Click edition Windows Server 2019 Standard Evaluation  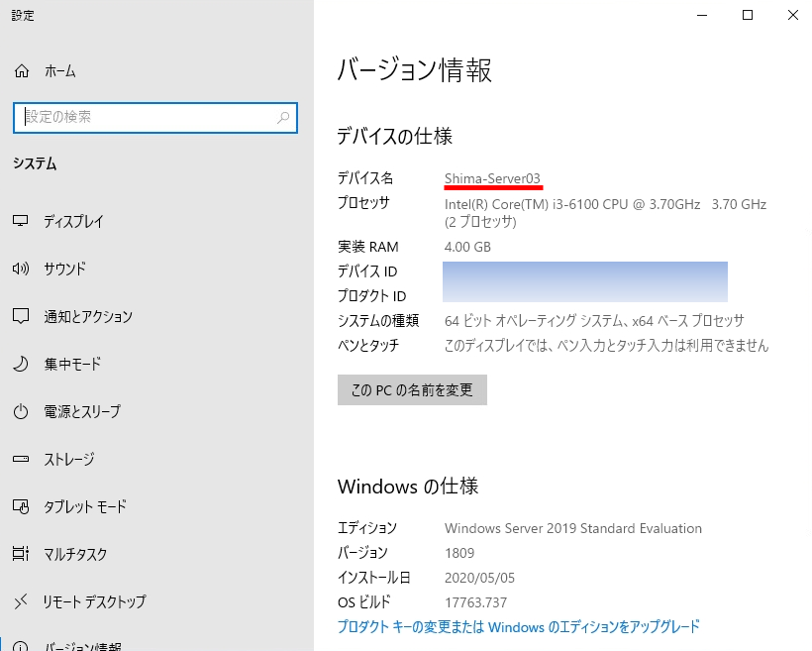tap(573, 528)
